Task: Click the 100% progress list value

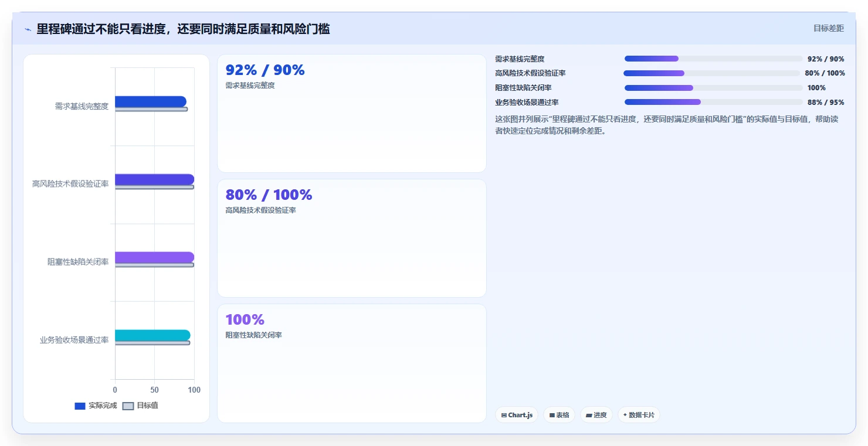Action: (x=816, y=88)
